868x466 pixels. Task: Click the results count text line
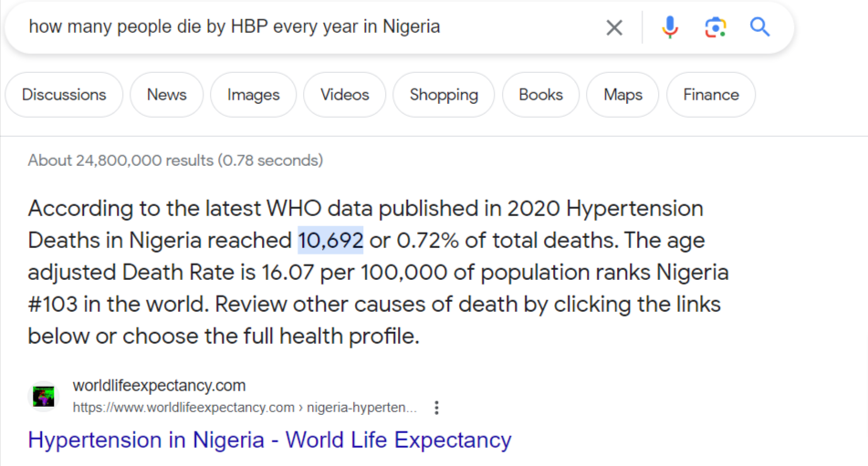175,161
